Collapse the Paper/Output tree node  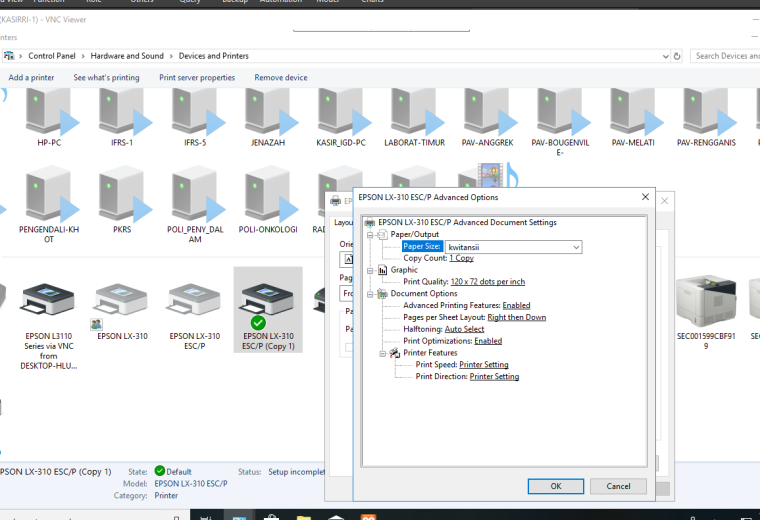click(370, 235)
